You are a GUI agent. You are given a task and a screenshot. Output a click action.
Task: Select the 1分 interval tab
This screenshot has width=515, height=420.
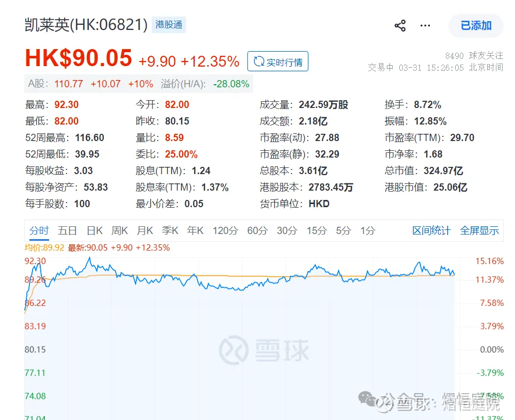(x=368, y=230)
